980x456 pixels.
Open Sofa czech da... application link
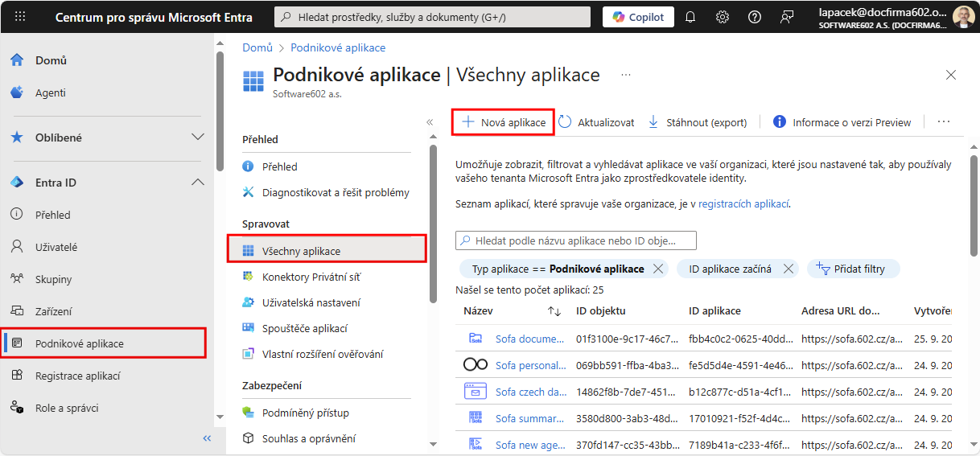(530, 392)
